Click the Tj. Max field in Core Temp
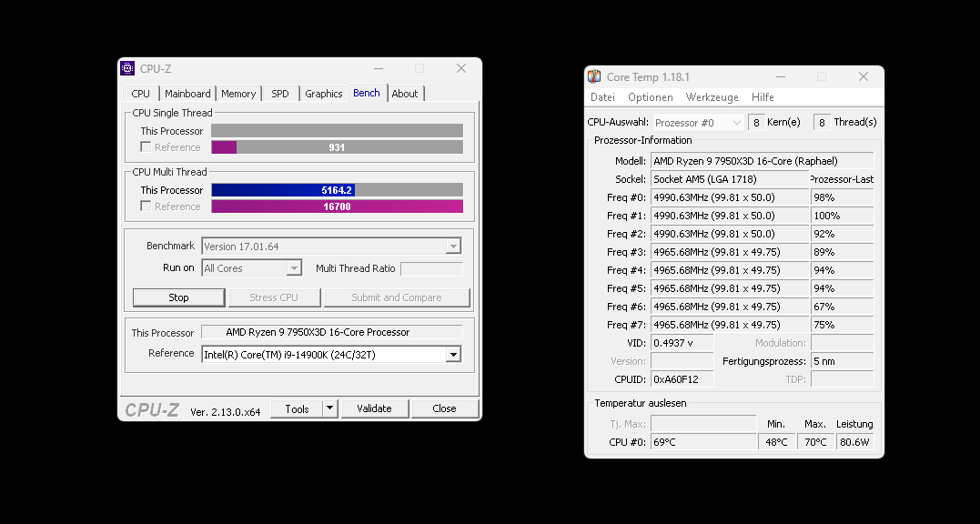This screenshot has height=524, width=980. click(x=703, y=424)
